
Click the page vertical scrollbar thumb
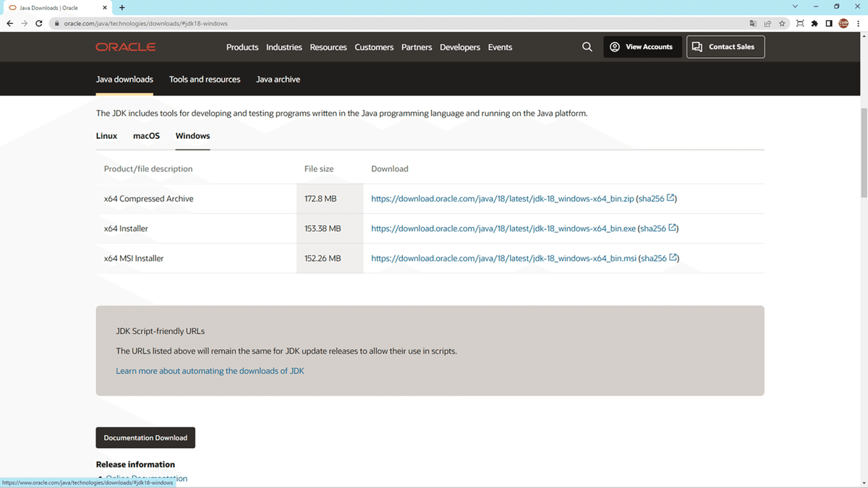tap(864, 153)
